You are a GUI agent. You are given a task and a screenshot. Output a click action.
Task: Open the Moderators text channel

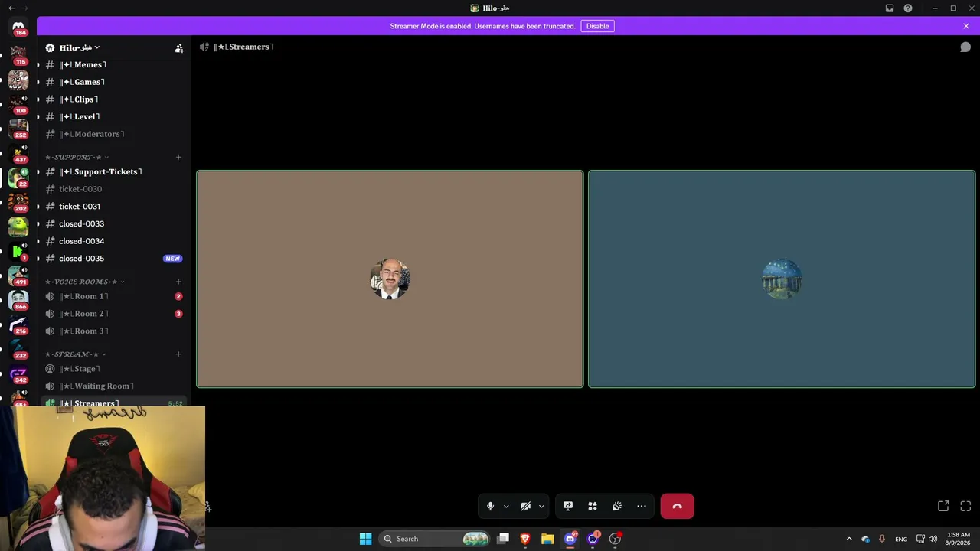click(114, 134)
